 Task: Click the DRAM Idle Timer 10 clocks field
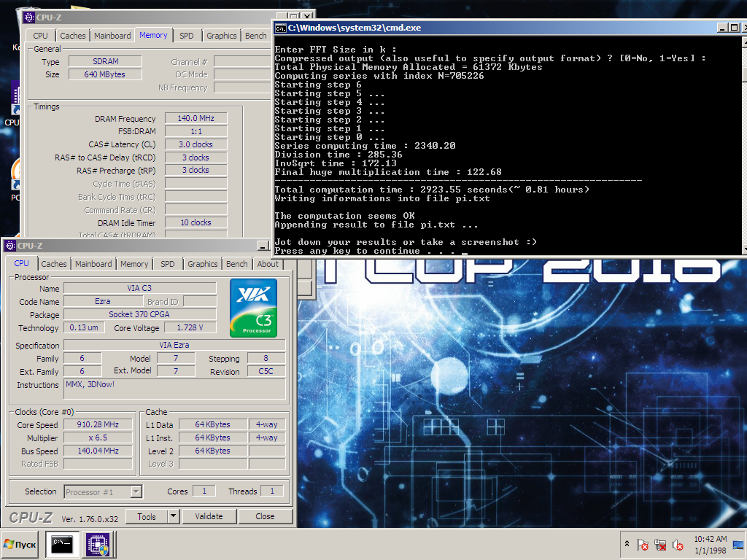click(196, 222)
